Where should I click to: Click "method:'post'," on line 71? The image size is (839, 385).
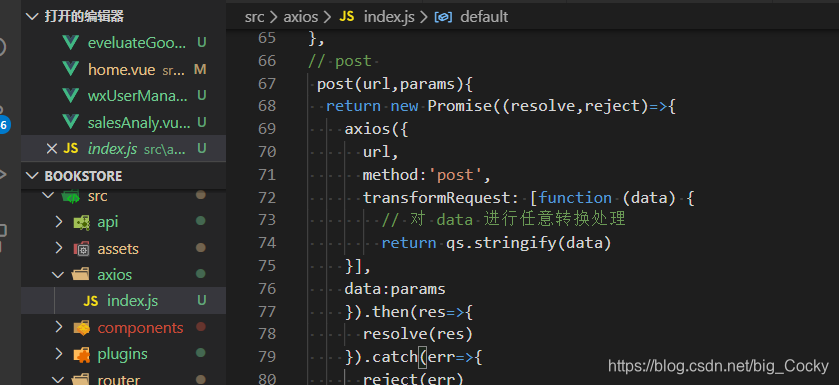[427, 175]
